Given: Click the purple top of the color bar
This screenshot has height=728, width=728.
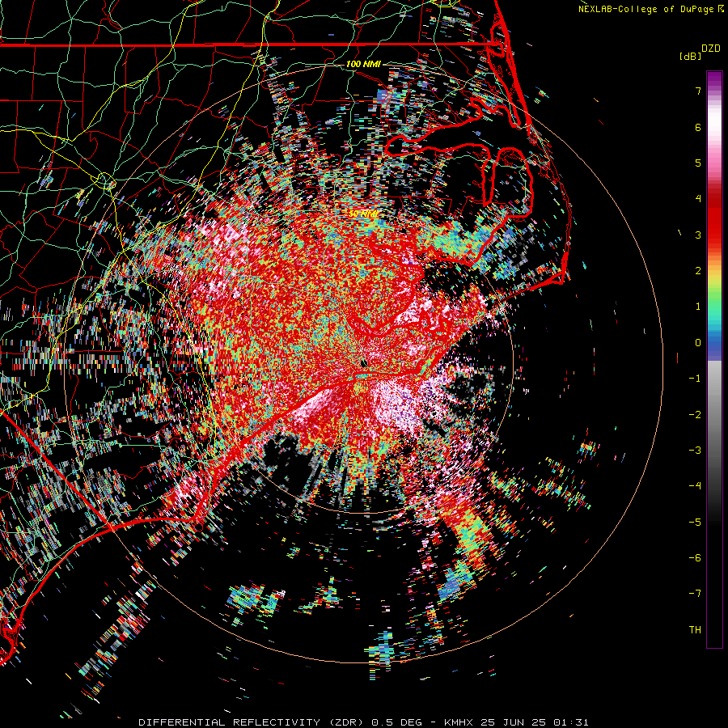Looking at the screenshot, I should click(x=714, y=79).
